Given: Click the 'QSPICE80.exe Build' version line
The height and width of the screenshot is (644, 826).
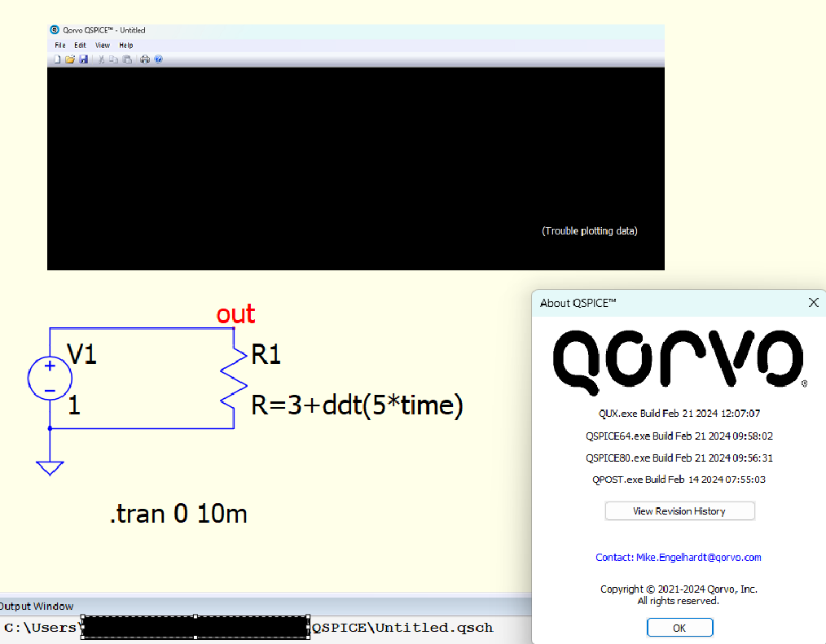Looking at the screenshot, I should tap(679, 458).
